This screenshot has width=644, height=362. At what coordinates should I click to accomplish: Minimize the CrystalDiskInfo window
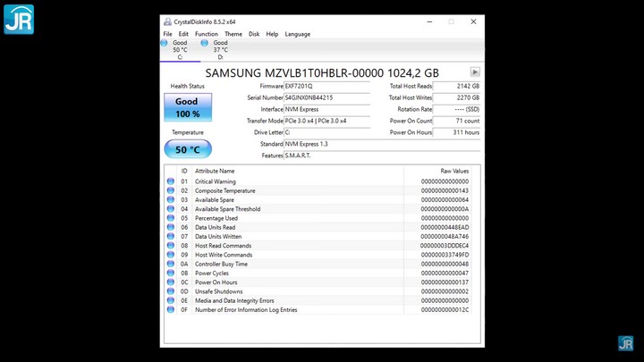(x=429, y=21)
